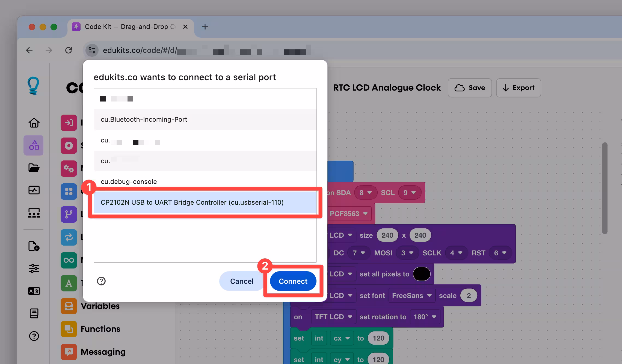Screen dimensions: 622x364
Task: Select the blocks shapes icon in sidebar
Action: point(34,145)
